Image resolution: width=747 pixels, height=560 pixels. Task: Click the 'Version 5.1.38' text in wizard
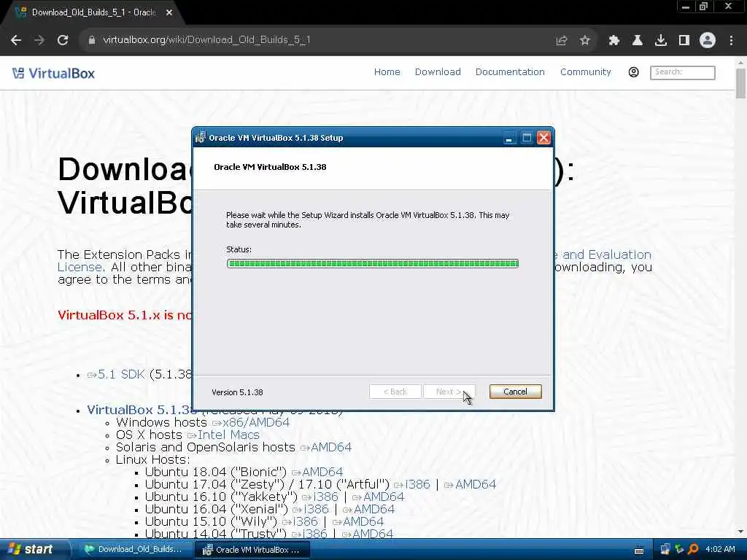pos(237,392)
